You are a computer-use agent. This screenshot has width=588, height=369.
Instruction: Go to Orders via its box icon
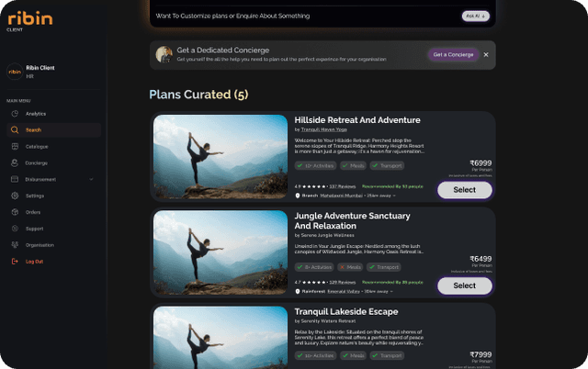[15, 212]
